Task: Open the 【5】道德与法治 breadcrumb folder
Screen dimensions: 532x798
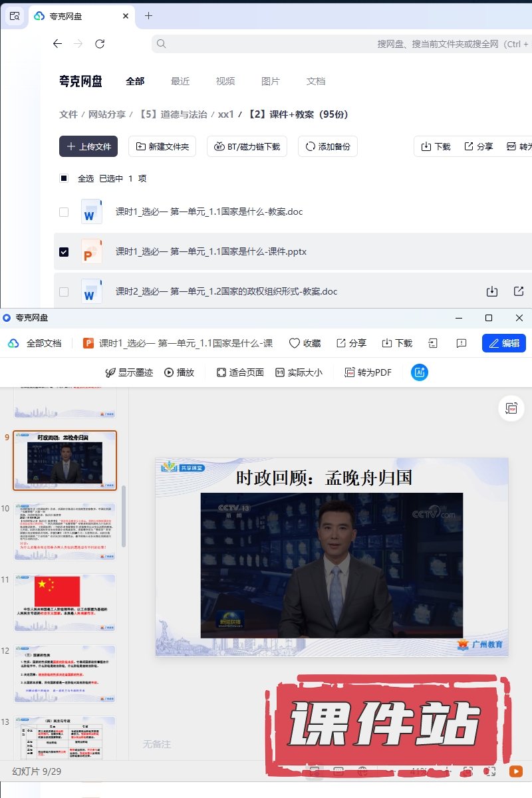Action: (x=172, y=114)
